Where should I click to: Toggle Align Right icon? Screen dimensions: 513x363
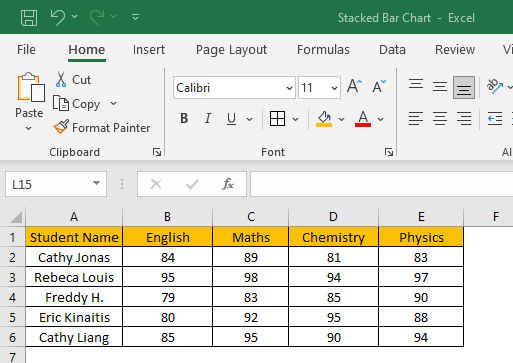(x=464, y=118)
